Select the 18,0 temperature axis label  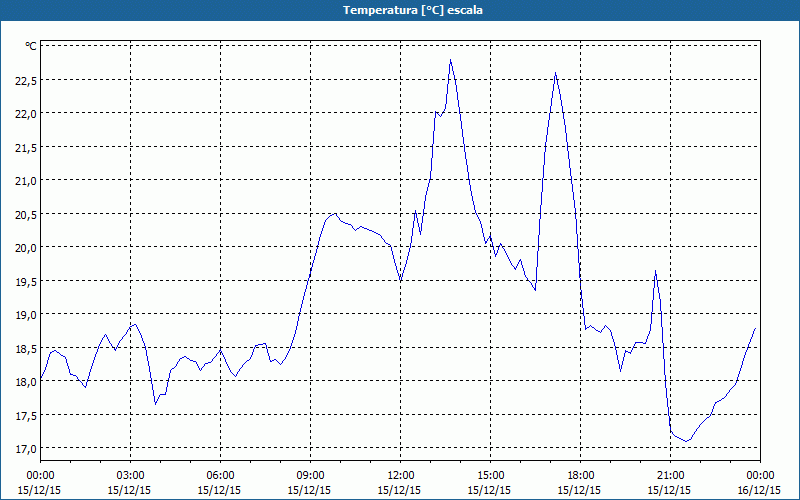pyautogui.click(x=26, y=382)
